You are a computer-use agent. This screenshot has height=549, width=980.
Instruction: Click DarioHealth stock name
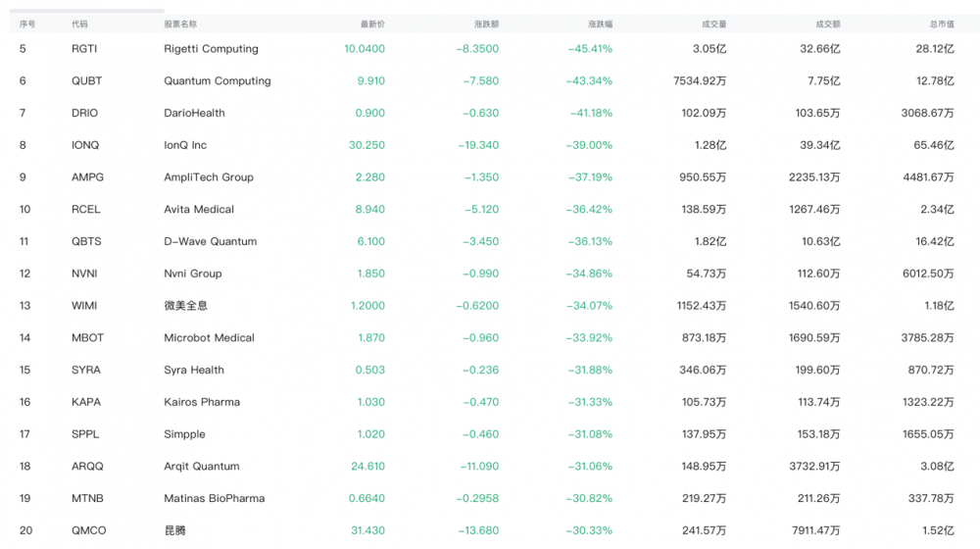pyautogui.click(x=194, y=113)
